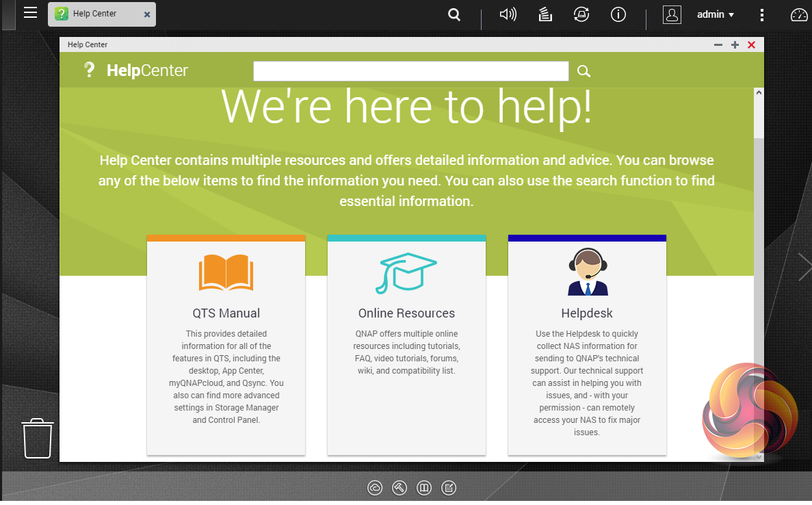Open QTS Manual card title
The width and height of the screenshot is (812, 505).
pyautogui.click(x=226, y=313)
